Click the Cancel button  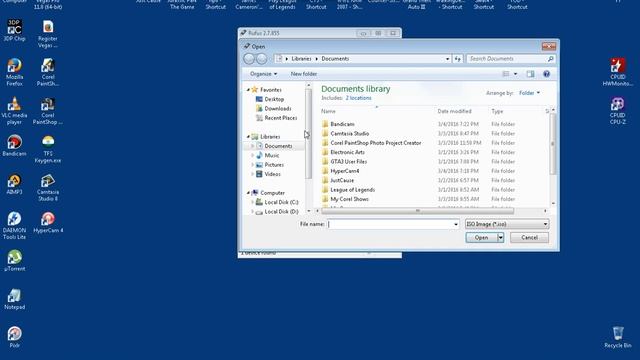coord(529,238)
